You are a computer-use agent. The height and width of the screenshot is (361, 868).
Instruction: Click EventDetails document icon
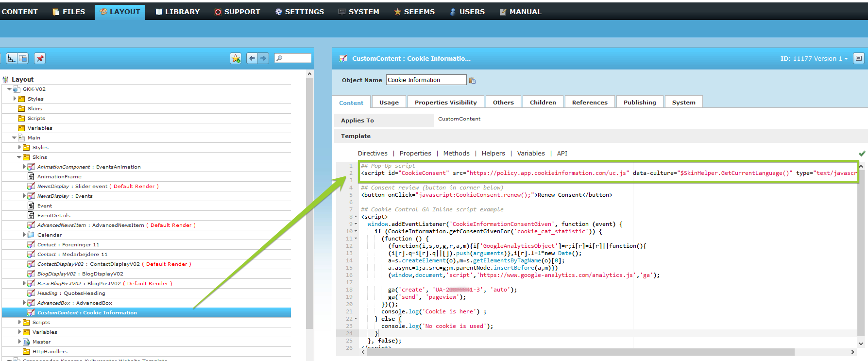pyautogui.click(x=31, y=215)
